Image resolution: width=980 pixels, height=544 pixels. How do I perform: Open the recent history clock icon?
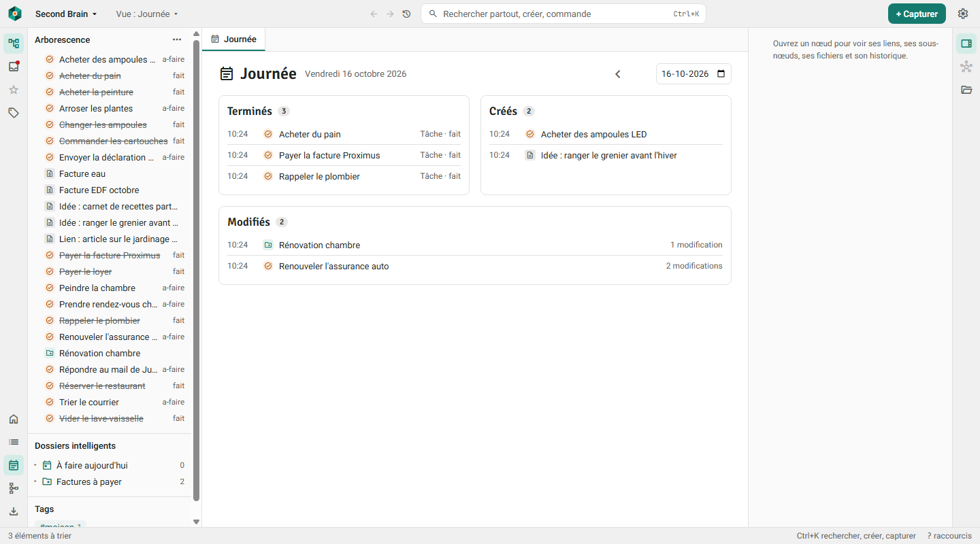click(x=406, y=14)
